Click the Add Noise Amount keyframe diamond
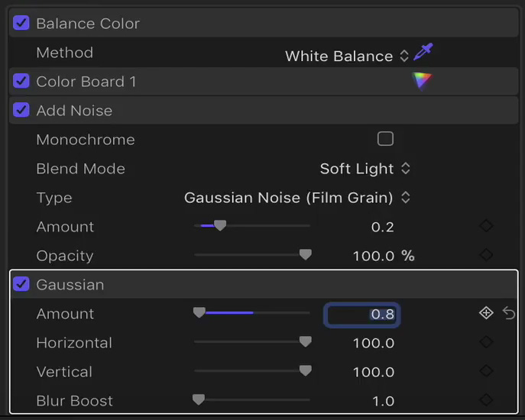525x420 pixels. click(x=486, y=225)
